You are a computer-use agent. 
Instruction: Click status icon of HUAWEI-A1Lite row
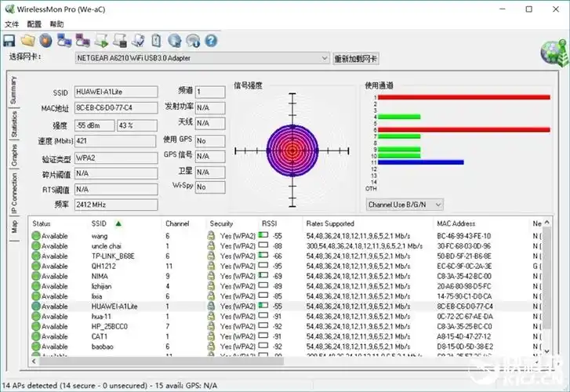click(x=35, y=307)
